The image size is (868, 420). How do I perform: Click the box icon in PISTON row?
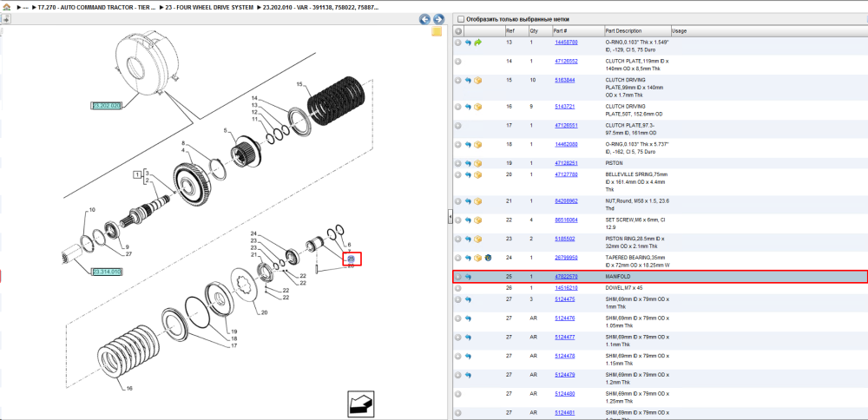(x=477, y=163)
